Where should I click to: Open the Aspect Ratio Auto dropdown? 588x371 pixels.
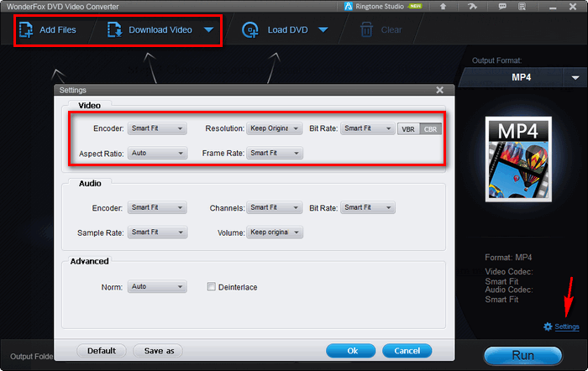(x=157, y=154)
